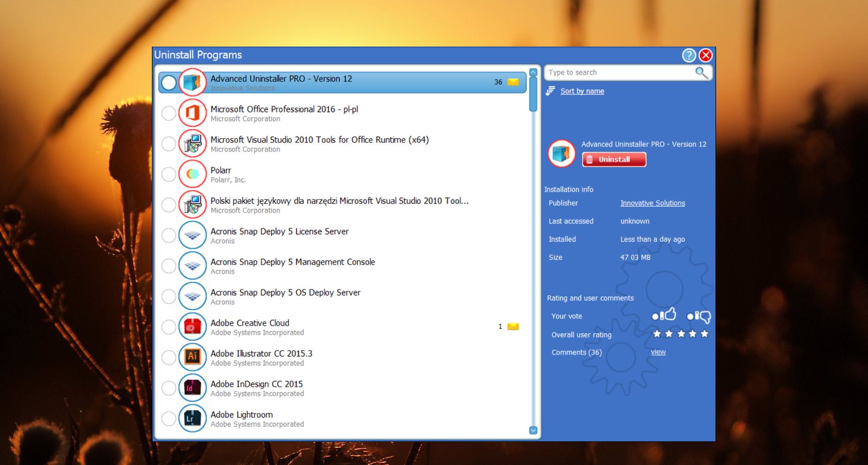Select the radio button for Polarr
The width and height of the screenshot is (868, 465).
169,174
